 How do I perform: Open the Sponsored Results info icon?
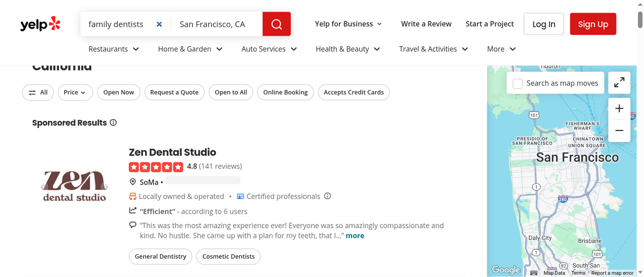[113, 123]
